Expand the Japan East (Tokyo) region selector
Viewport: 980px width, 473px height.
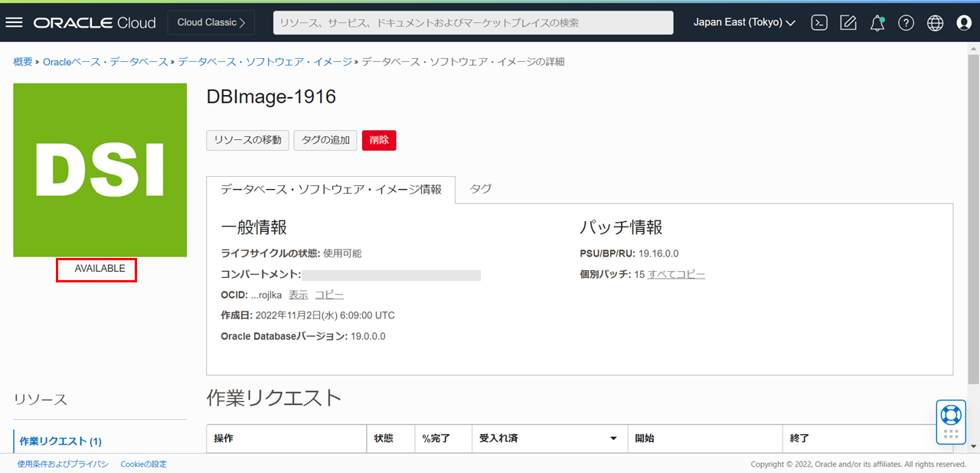[743, 22]
